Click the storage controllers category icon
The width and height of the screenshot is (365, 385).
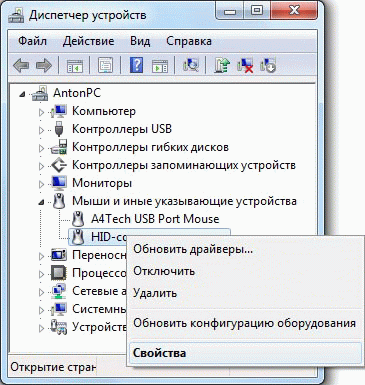(59, 165)
